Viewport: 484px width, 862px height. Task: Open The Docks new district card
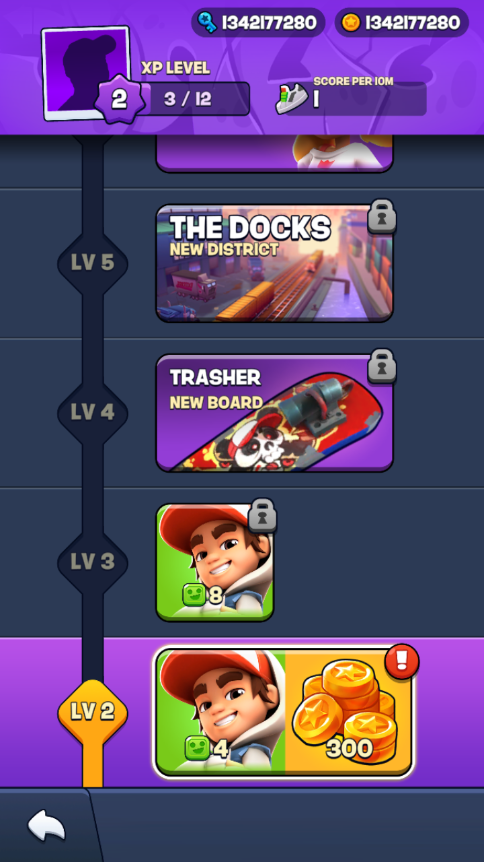point(274,263)
